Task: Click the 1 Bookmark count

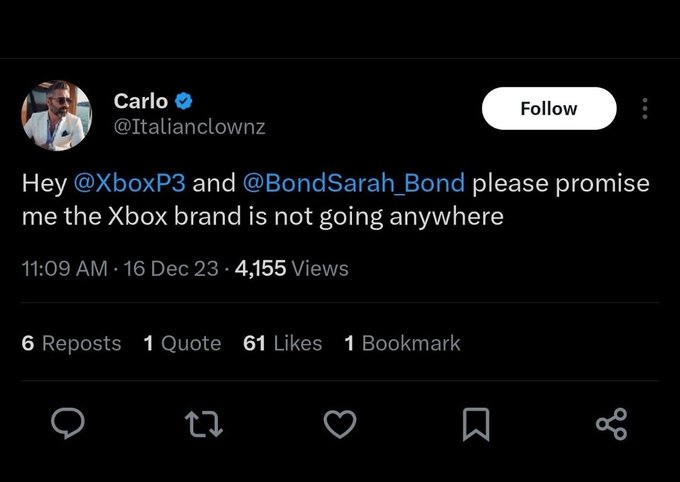Action: tap(402, 343)
